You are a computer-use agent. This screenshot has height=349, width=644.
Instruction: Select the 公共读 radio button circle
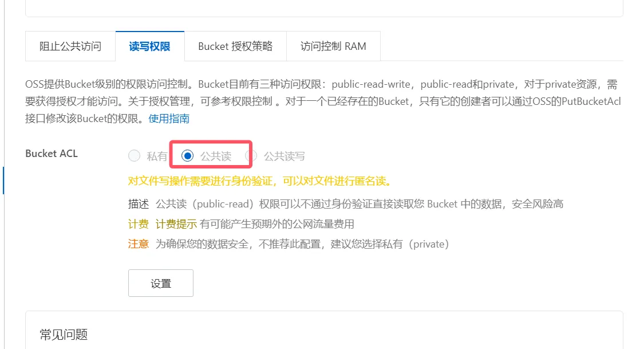[188, 156]
